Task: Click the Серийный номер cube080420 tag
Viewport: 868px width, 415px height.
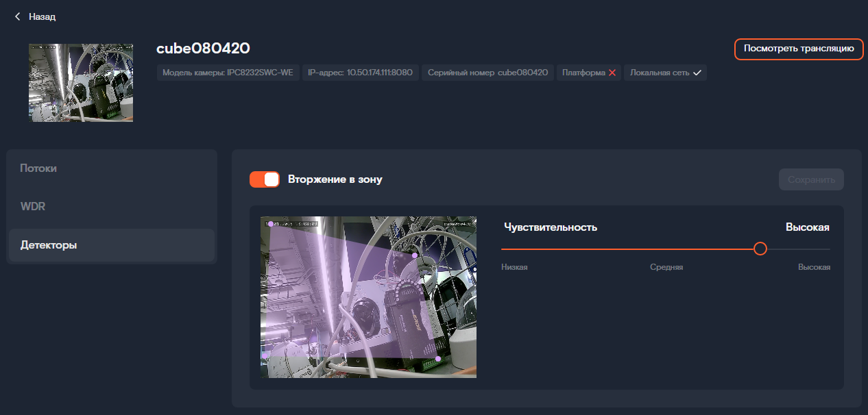Action: [x=487, y=73]
